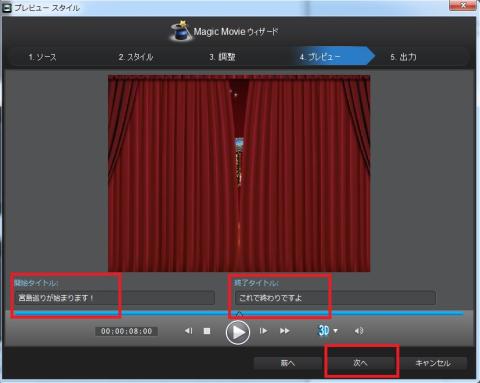Click the 00:00:08:00 timecode display

[x=126, y=331]
